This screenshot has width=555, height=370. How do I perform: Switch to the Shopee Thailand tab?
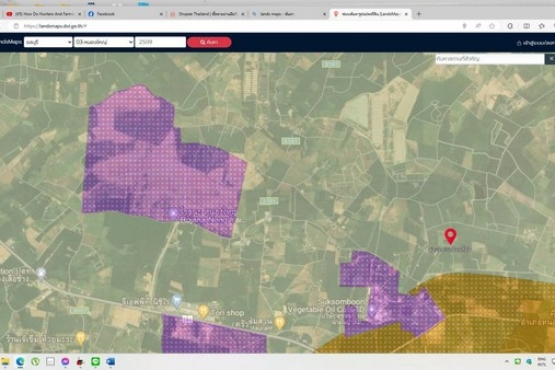coord(207,14)
